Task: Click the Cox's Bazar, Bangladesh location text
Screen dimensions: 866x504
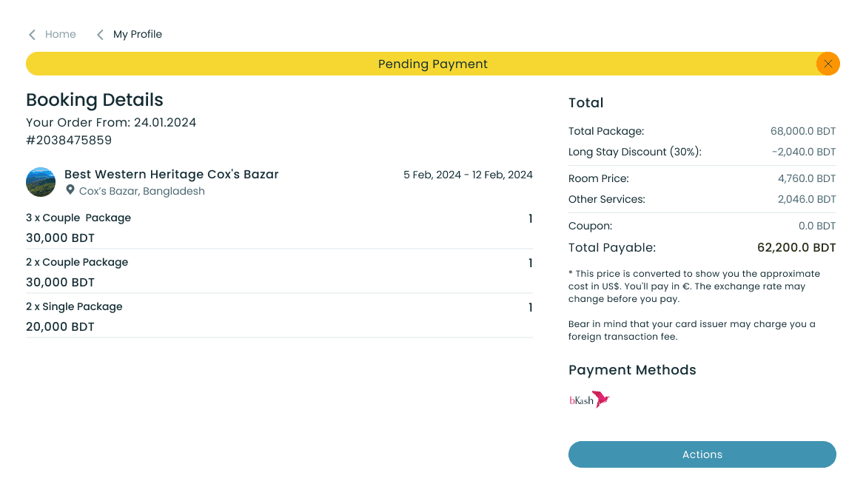Action: 141,191
